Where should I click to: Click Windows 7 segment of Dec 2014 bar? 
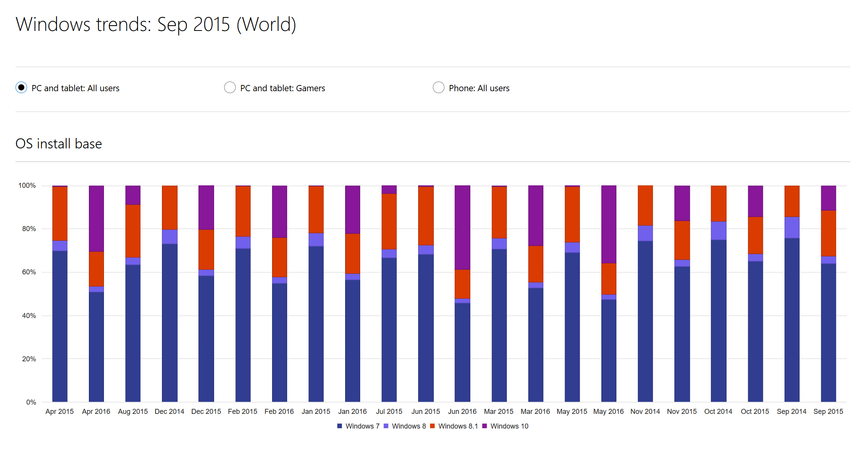tap(170, 323)
